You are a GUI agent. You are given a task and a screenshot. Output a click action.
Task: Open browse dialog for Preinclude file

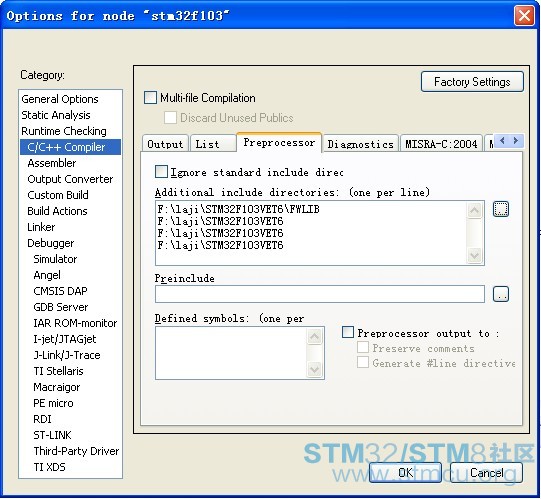click(x=501, y=294)
